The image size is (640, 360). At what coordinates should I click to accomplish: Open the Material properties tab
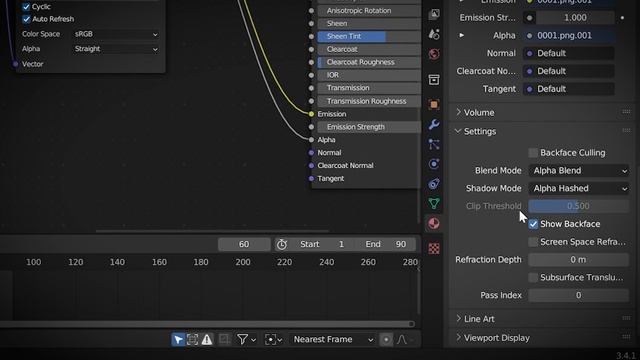click(434, 223)
